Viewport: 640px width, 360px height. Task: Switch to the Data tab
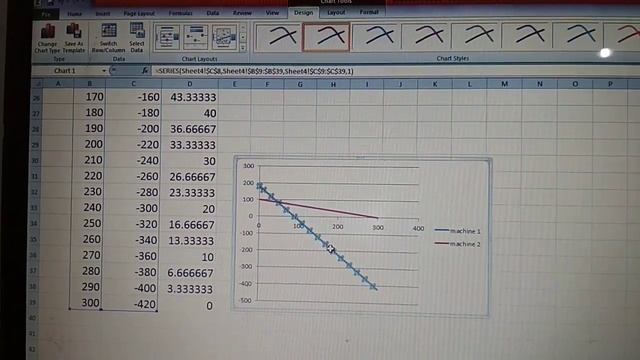213,13
